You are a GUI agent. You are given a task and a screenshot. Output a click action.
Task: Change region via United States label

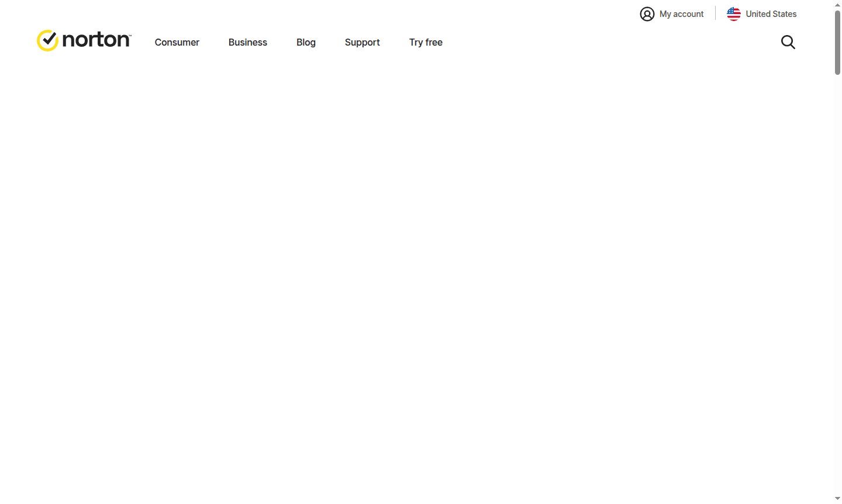[771, 14]
